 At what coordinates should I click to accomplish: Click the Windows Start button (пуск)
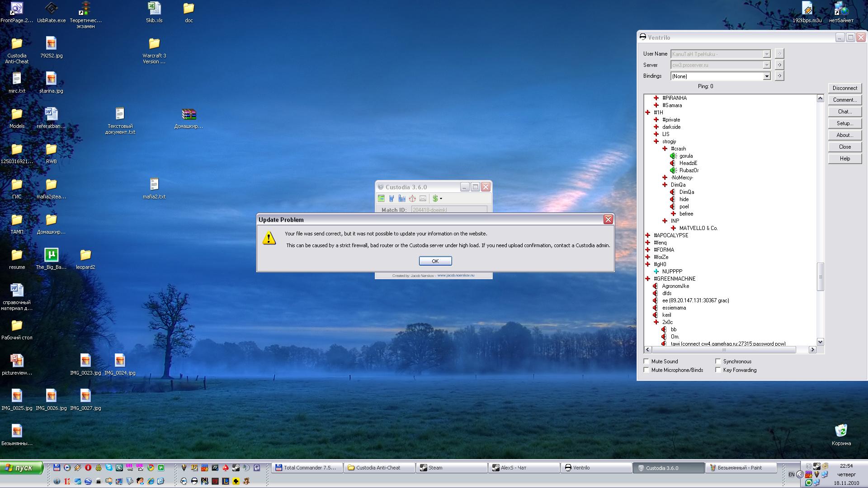(22, 468)
